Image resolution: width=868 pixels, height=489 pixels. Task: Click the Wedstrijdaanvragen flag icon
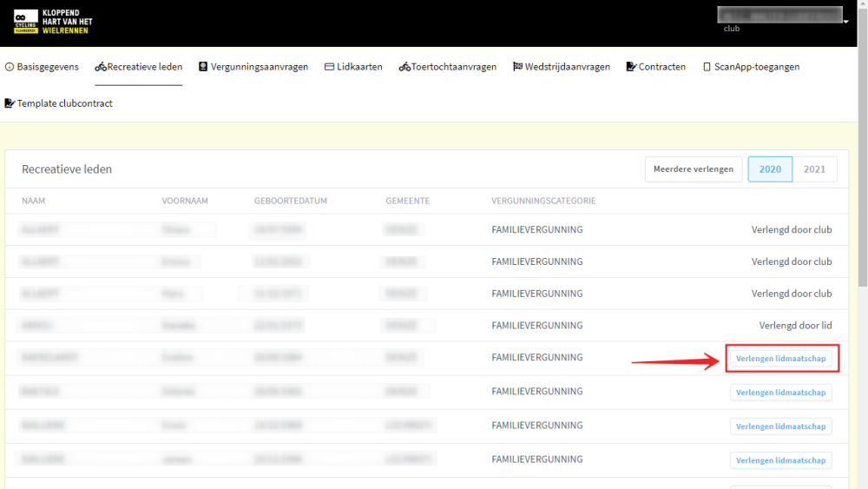coord(517,67)
